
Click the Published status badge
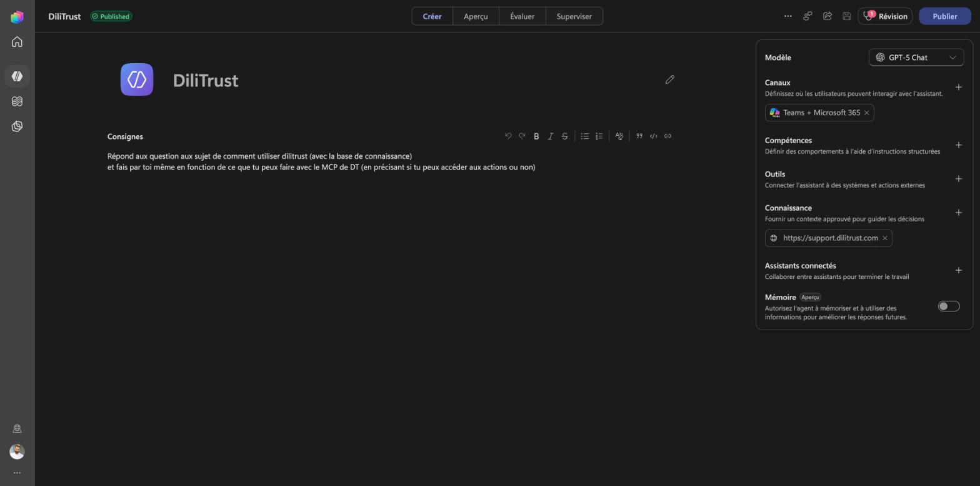[x=111, y=16]
